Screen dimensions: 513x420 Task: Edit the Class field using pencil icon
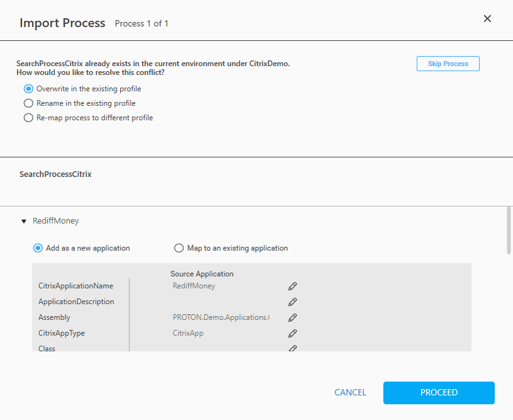point(292,348)
